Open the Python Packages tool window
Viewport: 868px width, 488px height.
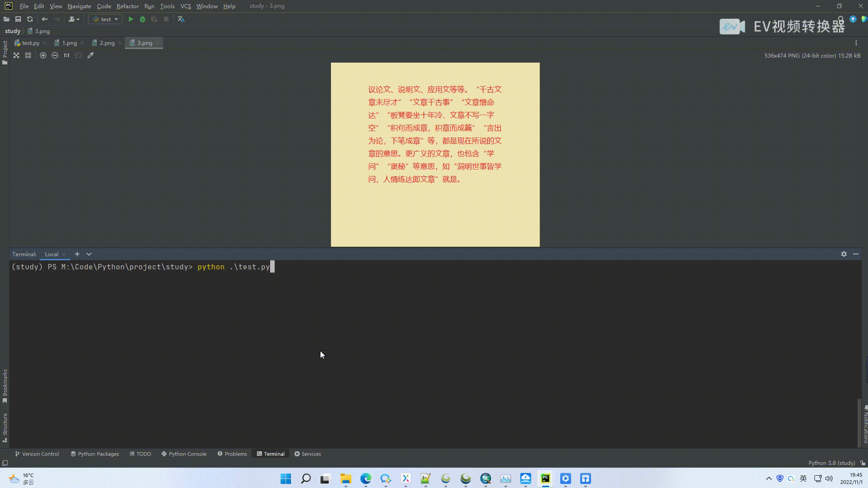[x=94, y=454]
